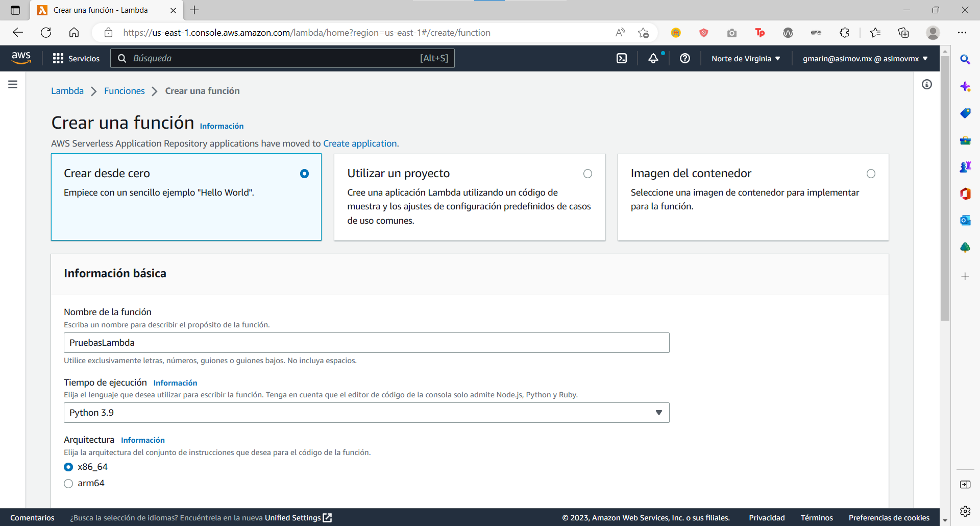Click the Lambda breadcrumb link
Viewport: 980px width, 526px height.
[67, 91]
